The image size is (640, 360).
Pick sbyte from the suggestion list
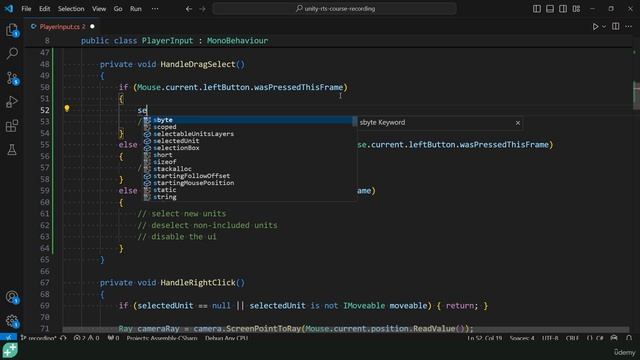click(249, 120)
